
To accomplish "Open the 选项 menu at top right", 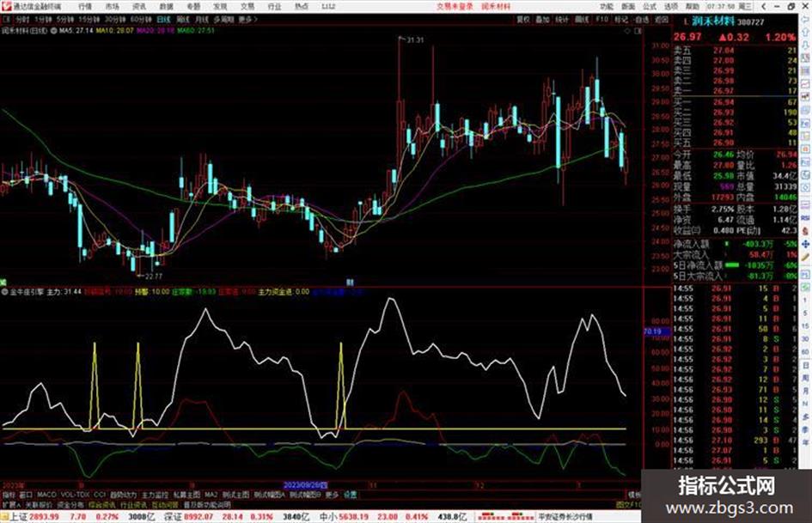I will coord(670,6).
